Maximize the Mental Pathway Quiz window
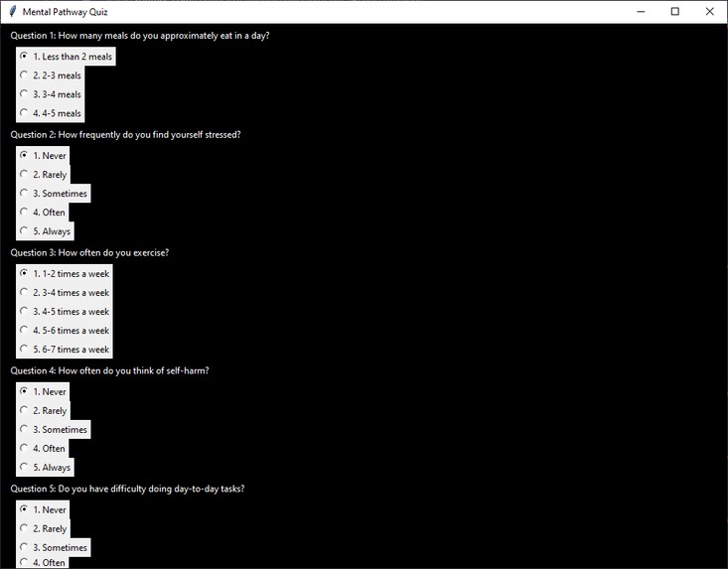The width and height of the screenshot is (728, 569). pos(675,12)
